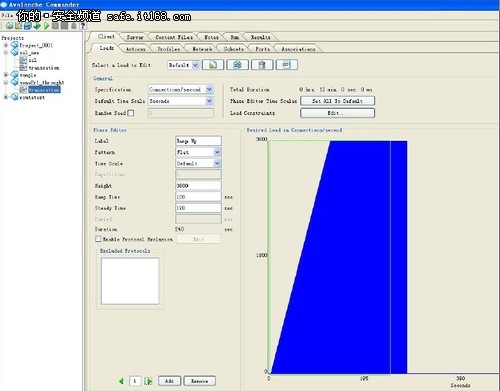Click the Height input field
500x391 pixels.
click(198, 186)
